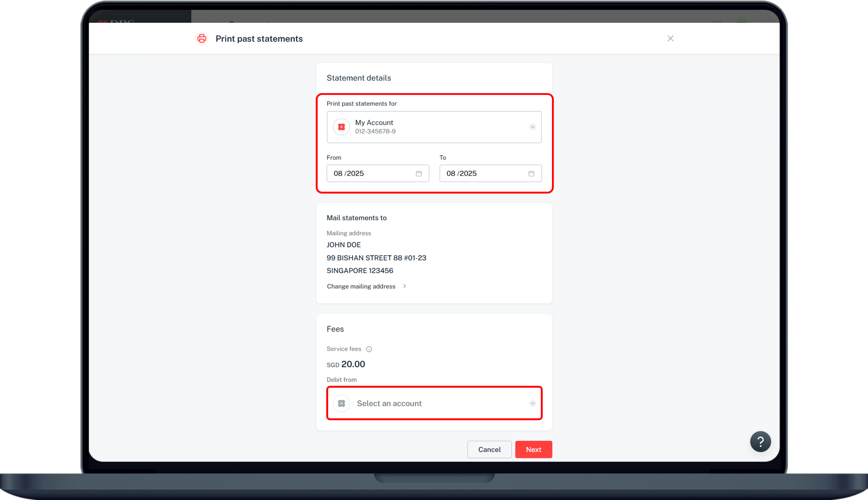The image size is (868, 500).
Task: Click the info icon next to Service fees
Action: click(x=369, y=349)
